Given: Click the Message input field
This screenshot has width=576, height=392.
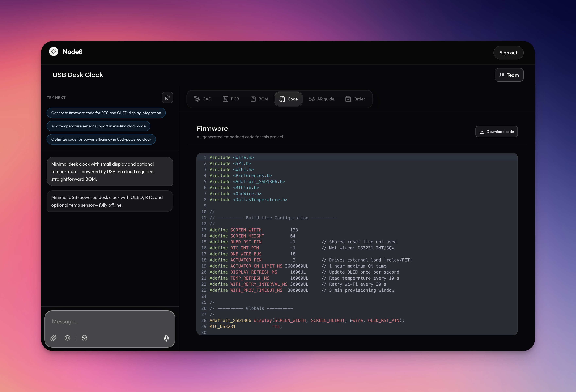Looking at the screenshot, I should tap(110, 322).
